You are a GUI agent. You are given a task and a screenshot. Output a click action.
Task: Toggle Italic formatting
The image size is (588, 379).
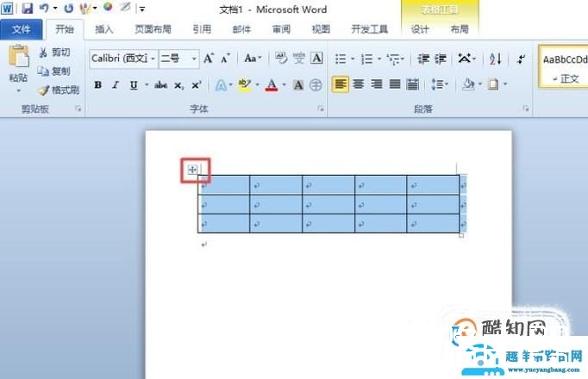(x=116, y=85)
